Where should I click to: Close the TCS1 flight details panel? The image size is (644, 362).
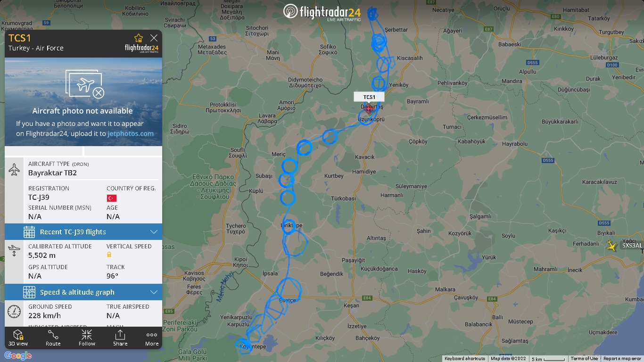pyautogui.click(x=154, y=38)
